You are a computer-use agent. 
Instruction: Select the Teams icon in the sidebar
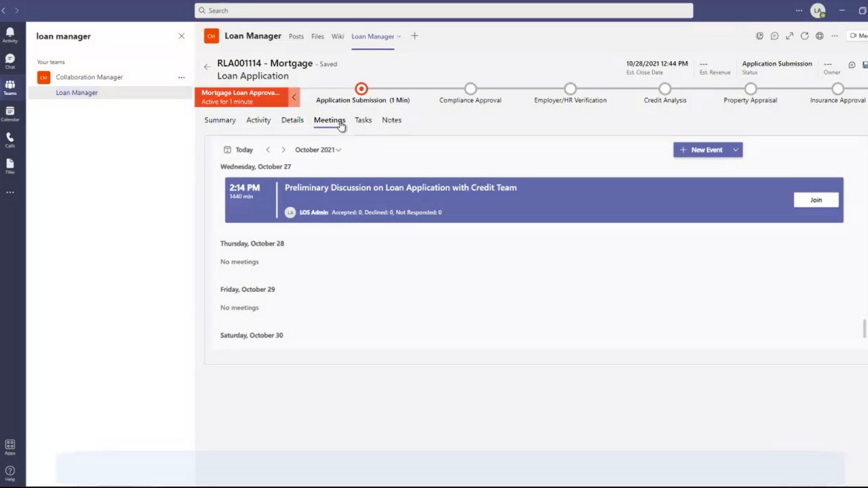point(9,87)
